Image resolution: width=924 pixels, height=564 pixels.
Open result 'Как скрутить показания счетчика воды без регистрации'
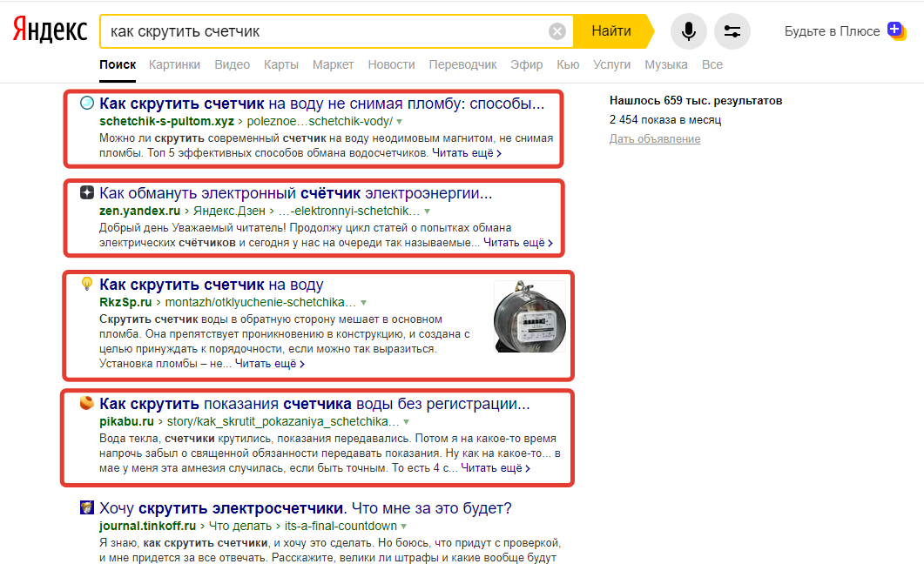pos(314,404)
